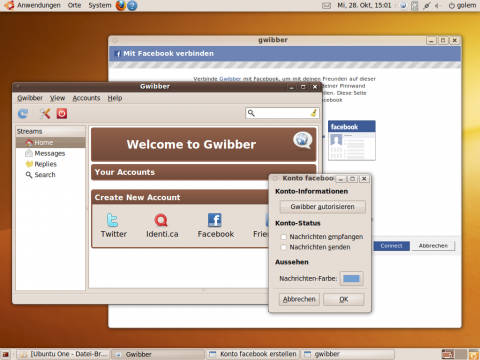Click the Konto-Informationen heading
The width and height of the screenshot is (480, 360).
[x=312, y=191]
